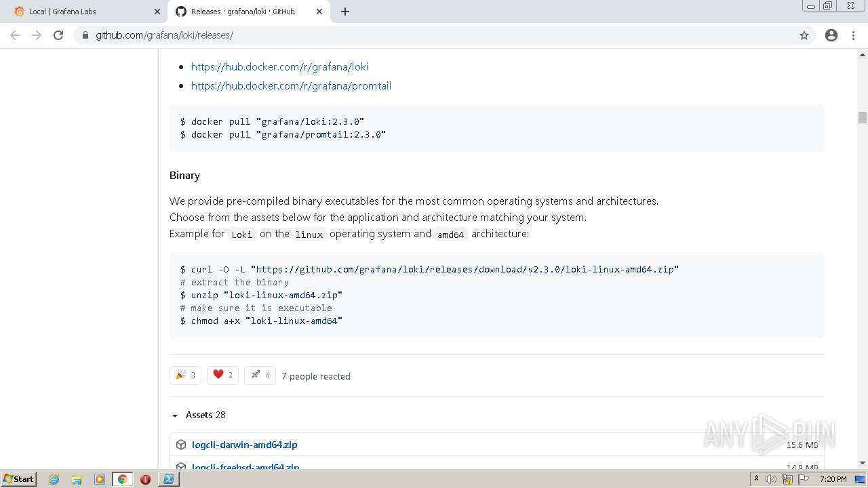868x488 pixels.
Task: Reload the GitHub releases page
Action: pos(58,35)
